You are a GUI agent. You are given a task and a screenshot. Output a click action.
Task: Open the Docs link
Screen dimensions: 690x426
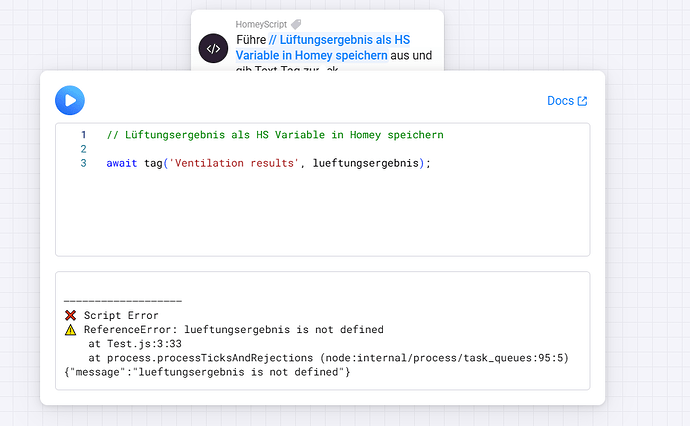(567, 101)
